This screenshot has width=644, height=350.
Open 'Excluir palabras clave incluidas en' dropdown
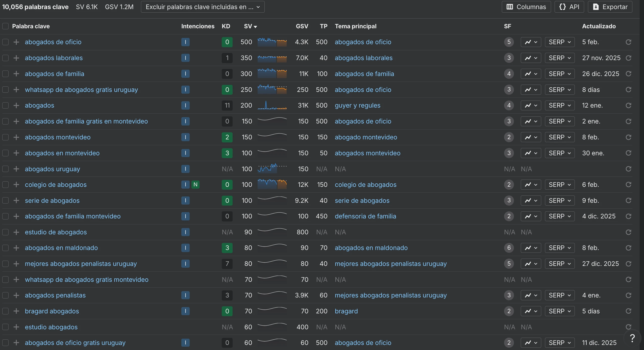[x=203, y=7]
